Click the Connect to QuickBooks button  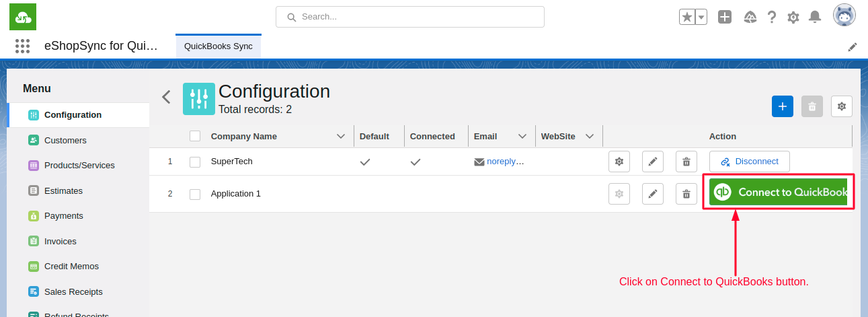coord(778,192)
